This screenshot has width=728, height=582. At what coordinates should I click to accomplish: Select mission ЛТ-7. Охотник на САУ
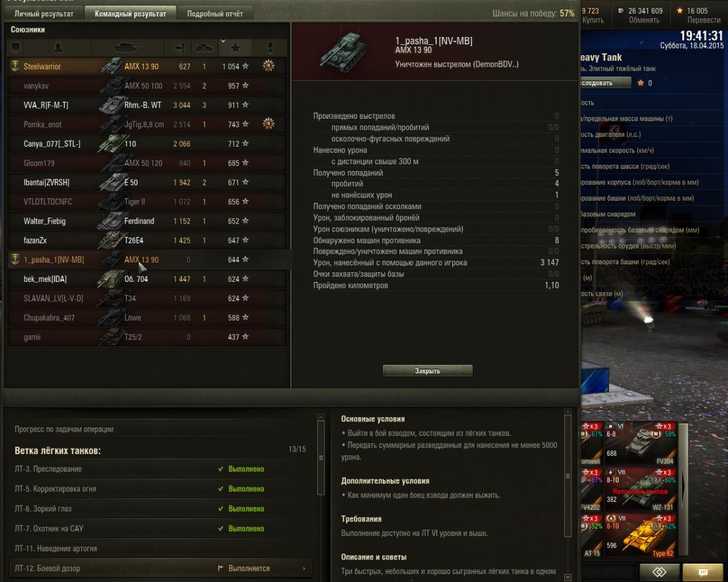point(162,529)
